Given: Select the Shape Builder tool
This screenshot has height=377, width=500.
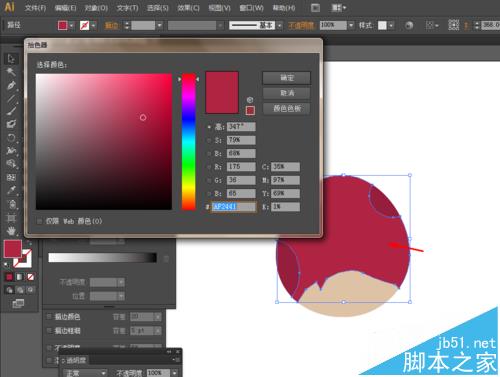Looking at the screenshot, I should click(11, 164).
